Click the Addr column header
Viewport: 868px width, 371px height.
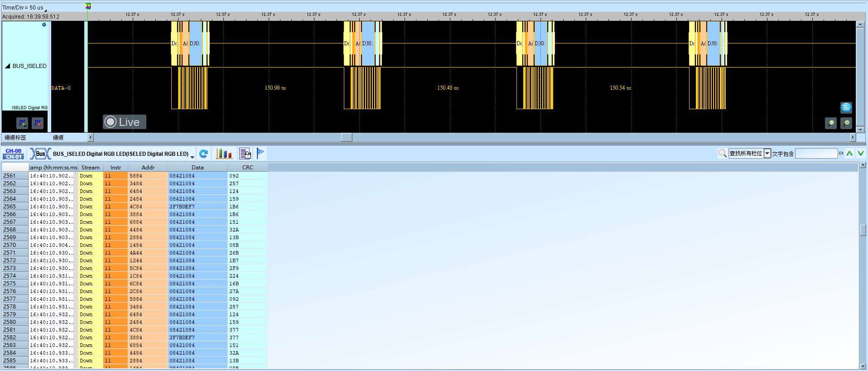(x=148, y=168)
